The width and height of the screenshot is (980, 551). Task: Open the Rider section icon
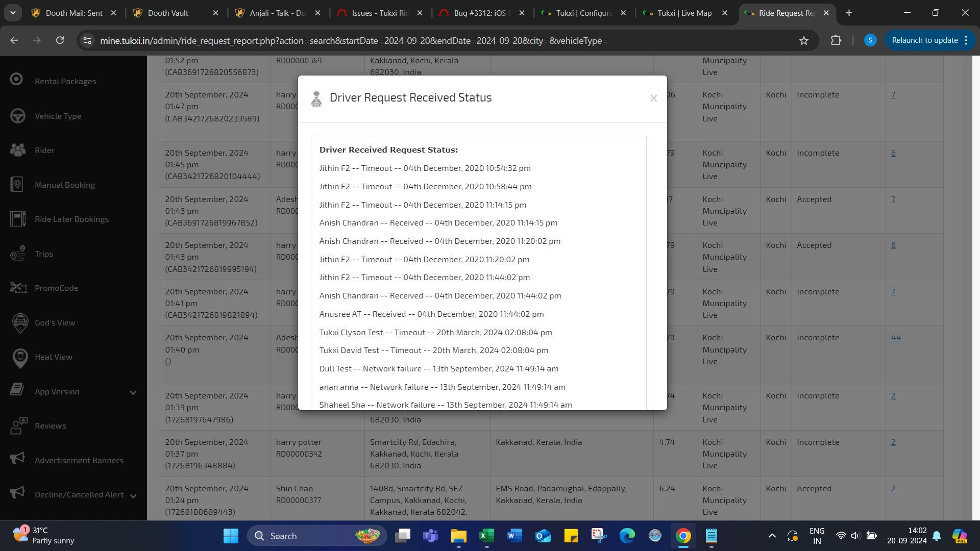point(18,150)
